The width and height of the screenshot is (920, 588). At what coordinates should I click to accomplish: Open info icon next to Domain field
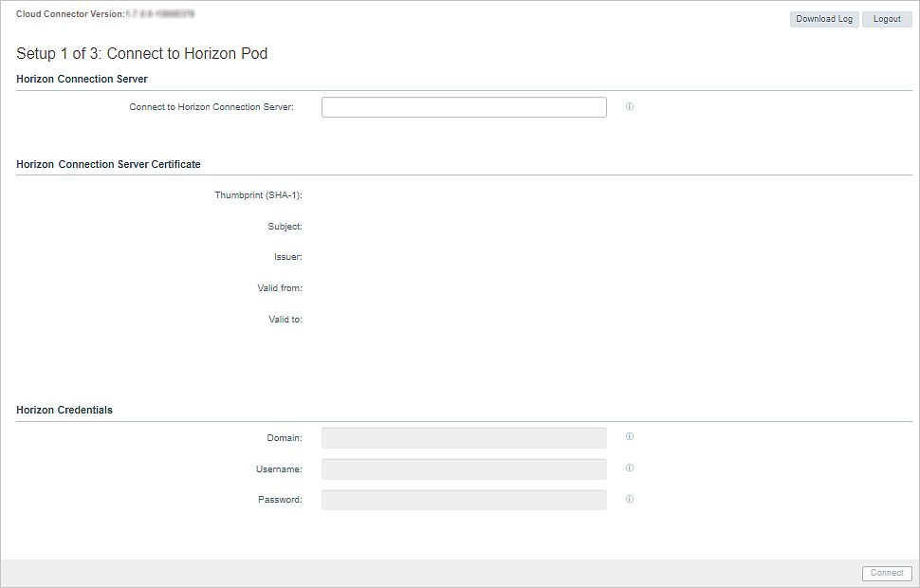coord(630,436)
